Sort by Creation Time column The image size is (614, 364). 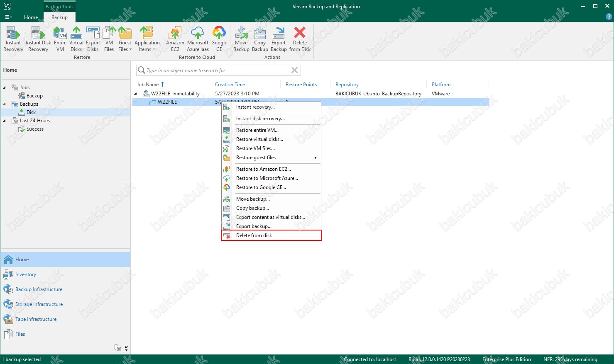pos(230,85)
